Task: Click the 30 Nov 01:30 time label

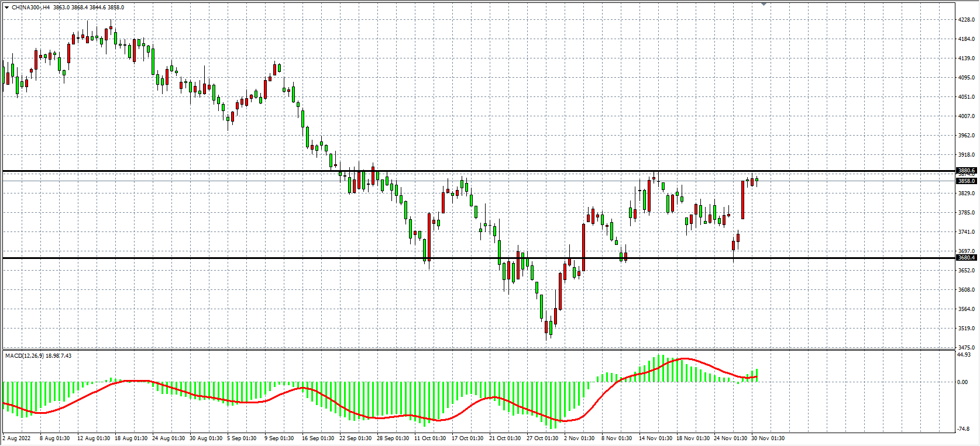Action: [x=768, y=438]
